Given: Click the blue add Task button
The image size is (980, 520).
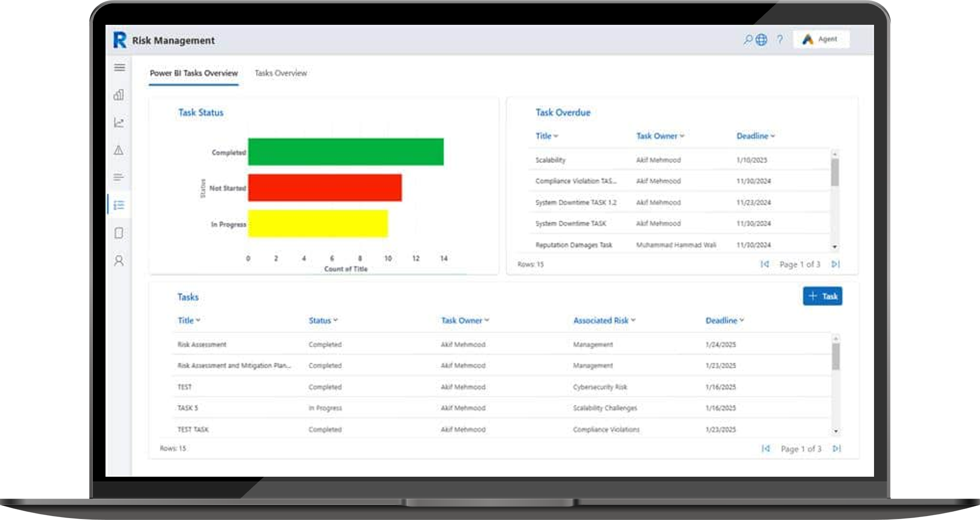Looking at the screenshot, I should click(822, 296).
